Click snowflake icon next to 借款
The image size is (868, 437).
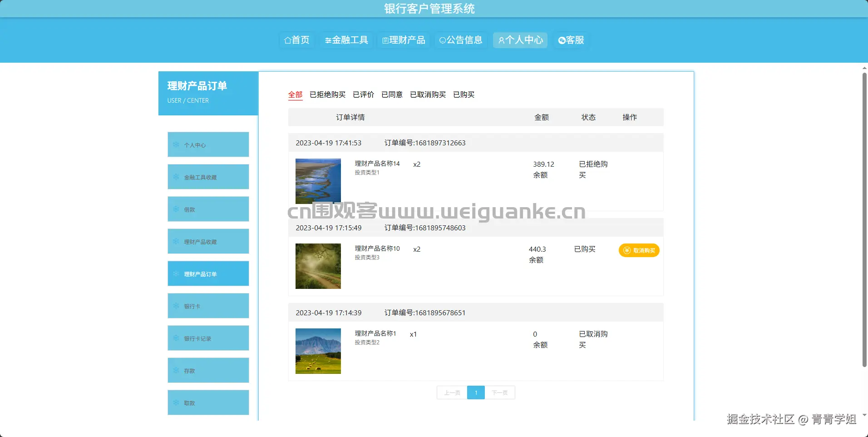click(176, 209)
